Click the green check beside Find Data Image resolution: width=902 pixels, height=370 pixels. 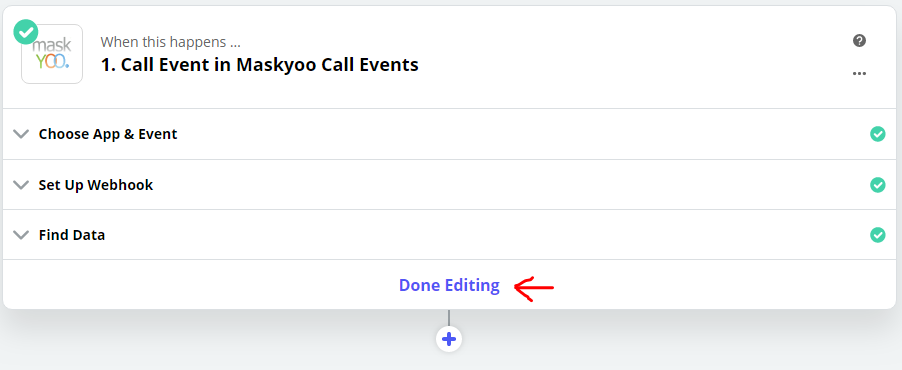[x=877, y=235]
